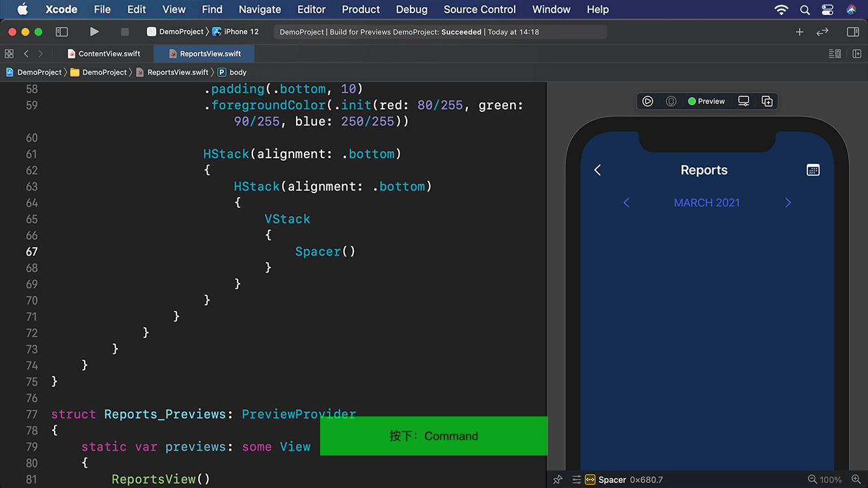868x488 pixels.
Task: Pin the preview canvas
Action: tap(558, 480)
